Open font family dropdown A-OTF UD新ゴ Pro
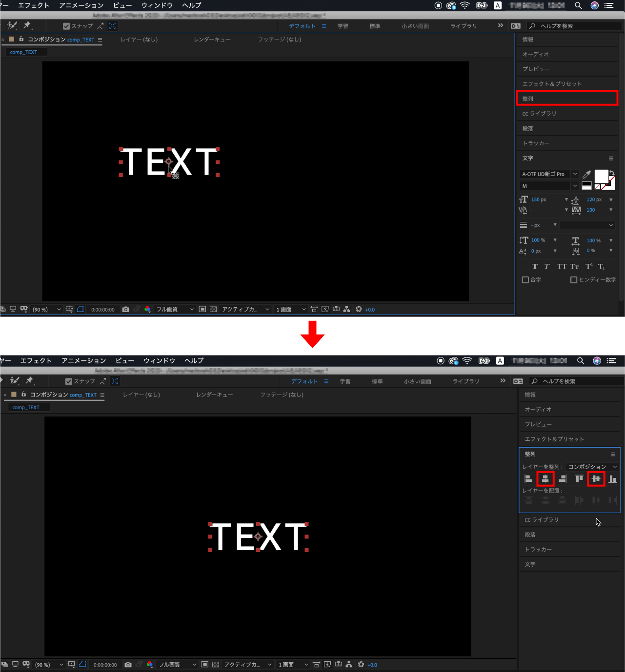625x672 pixels. pyautogui.click(x=549, y=174)
